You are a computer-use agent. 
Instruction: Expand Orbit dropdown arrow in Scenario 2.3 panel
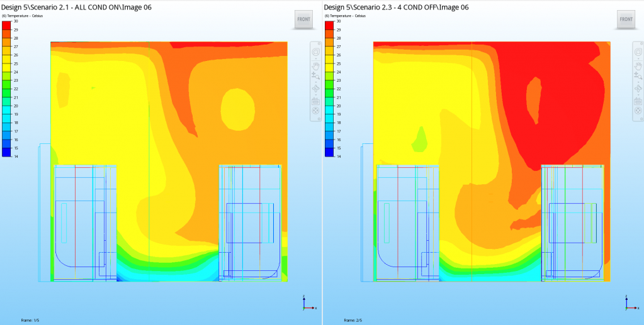tap(638, 95)
